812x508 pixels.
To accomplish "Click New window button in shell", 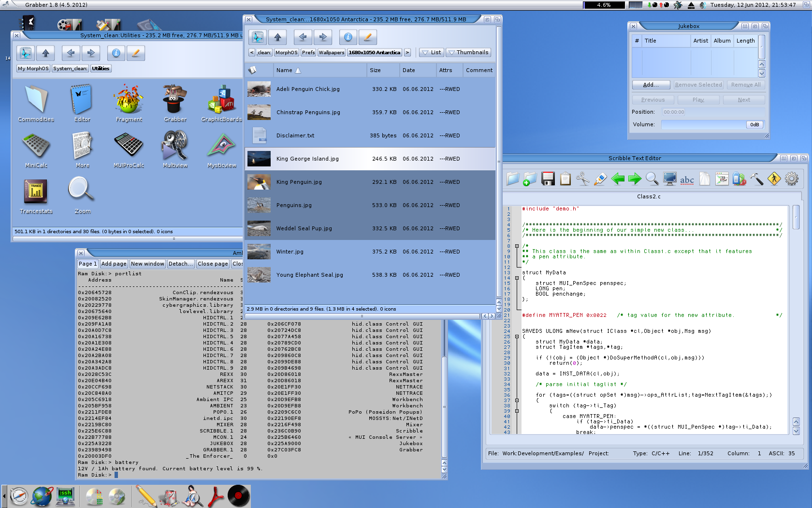I will click(x=147, y=264).
